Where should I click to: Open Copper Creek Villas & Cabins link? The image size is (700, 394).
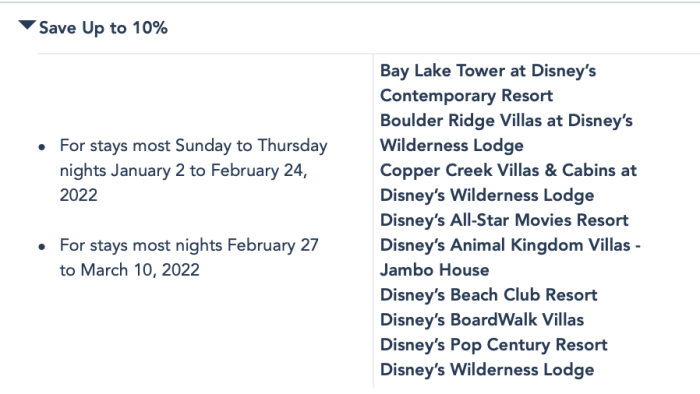pyautogui.click(x=508, y=183)
